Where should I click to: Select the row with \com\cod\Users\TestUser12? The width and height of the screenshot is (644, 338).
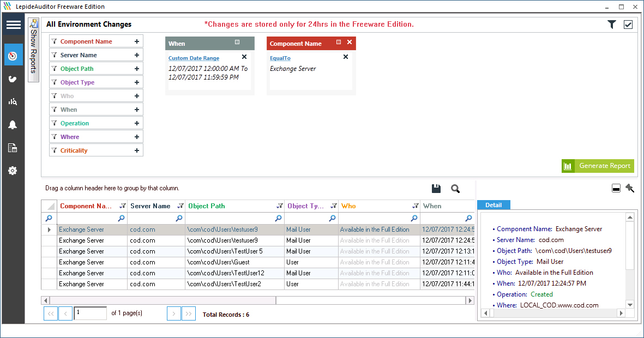[258, 273]
